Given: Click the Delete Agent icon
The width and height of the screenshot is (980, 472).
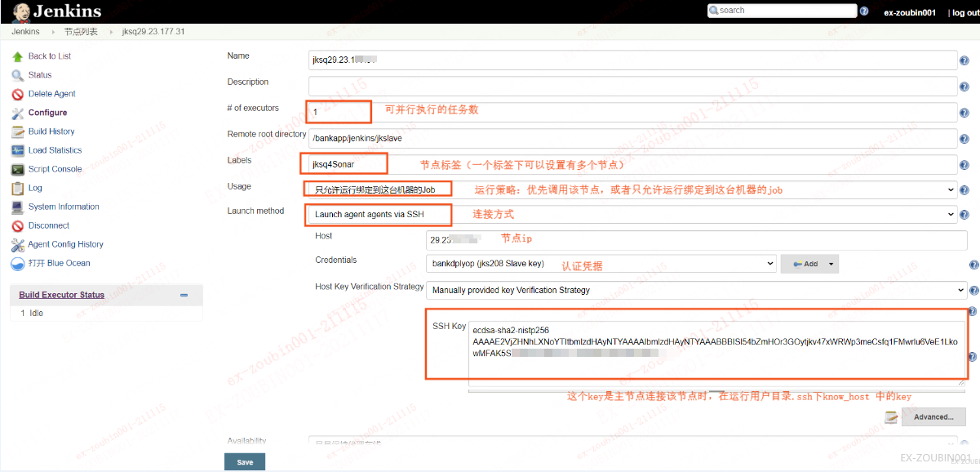Looking at the screenshot, I should pos(18,94).
